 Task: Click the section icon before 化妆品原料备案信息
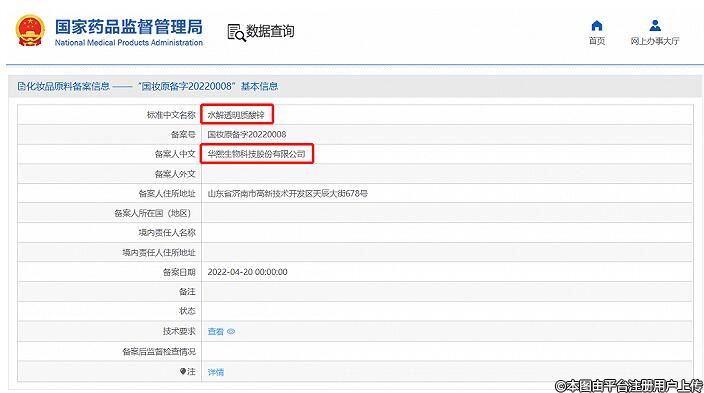click(21, 86)
